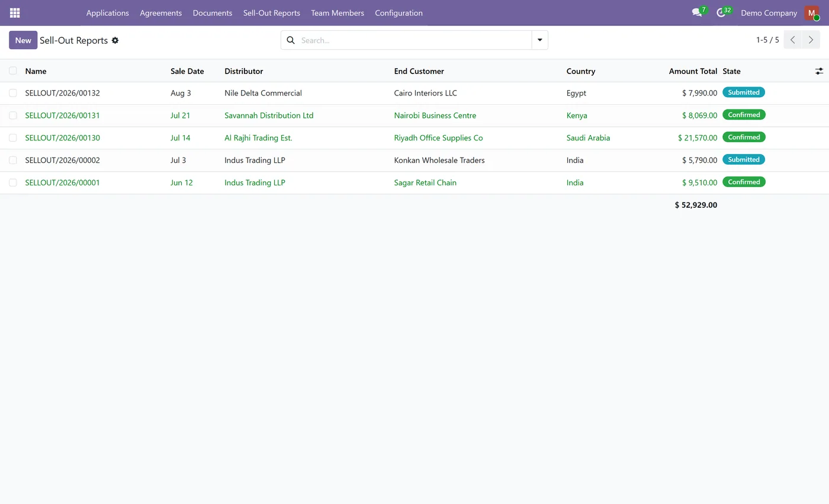Sort by the Sale Date column header
This screenshot has width=829, height=504.
point(187,71)
